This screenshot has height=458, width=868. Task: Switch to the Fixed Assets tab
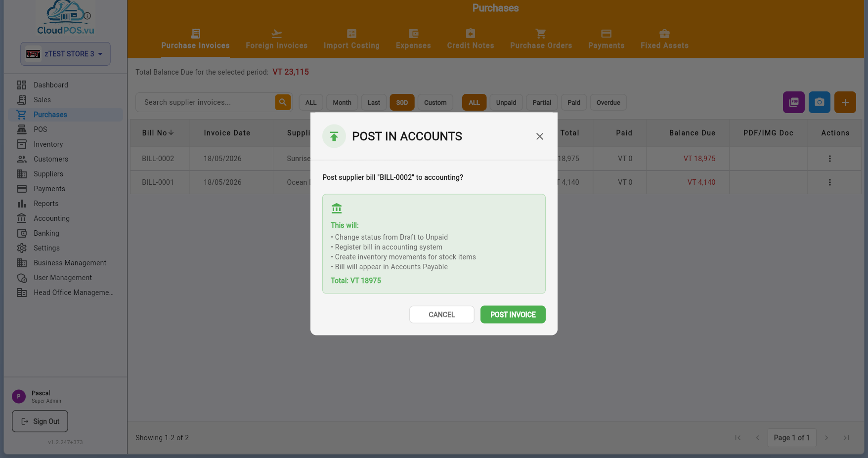(664, 40)
